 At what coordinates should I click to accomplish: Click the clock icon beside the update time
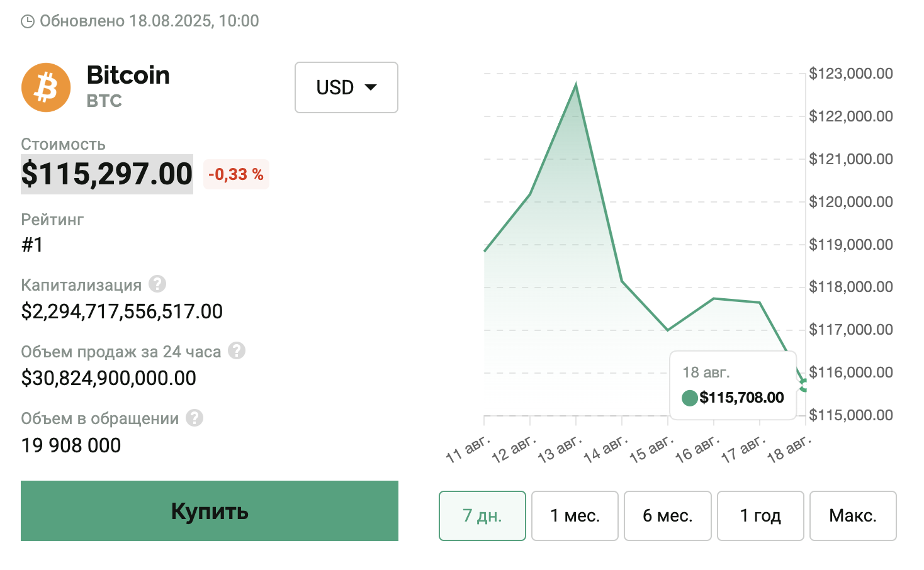(28, 22)
